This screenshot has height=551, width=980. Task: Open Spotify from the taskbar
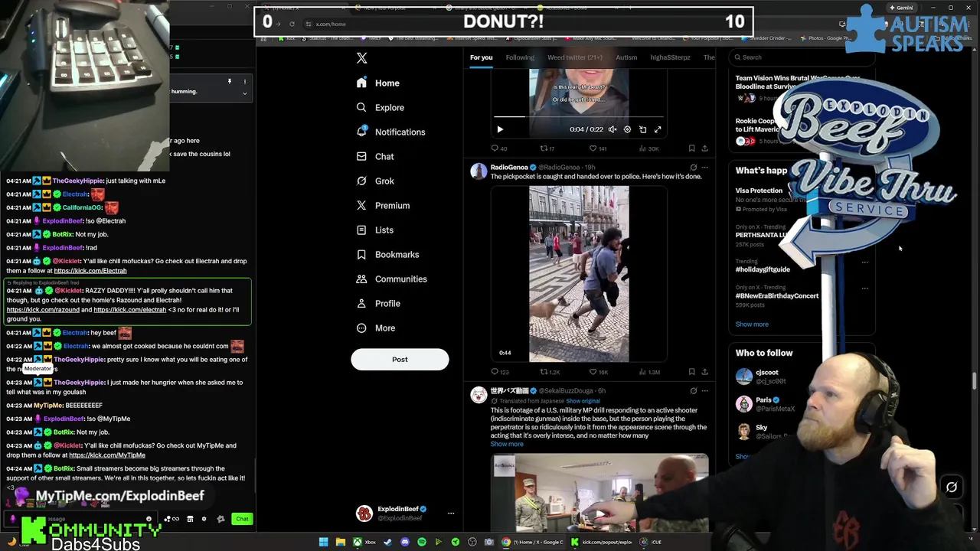coord(422,542)
